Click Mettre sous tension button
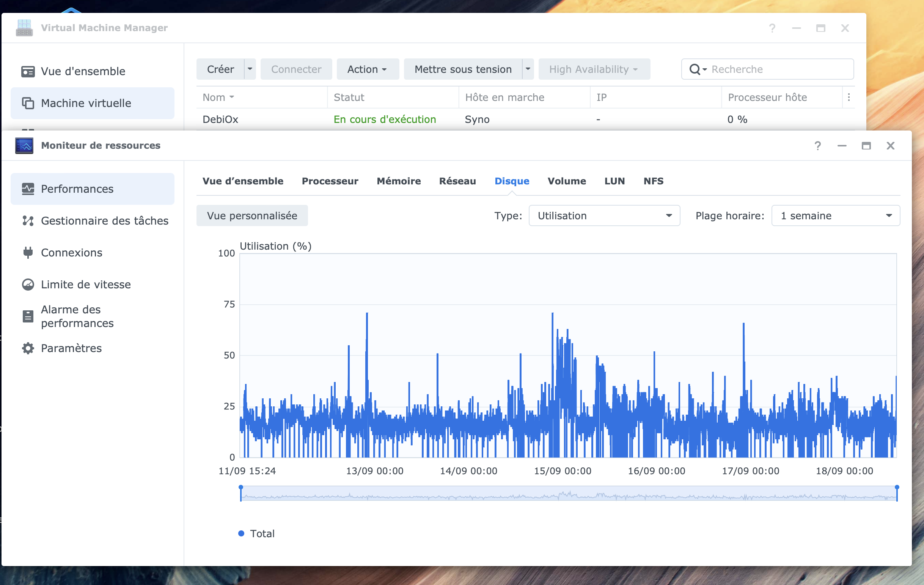The width and height of the screenshot is (924, 585). pyautogui.click(x=463, y=69)
